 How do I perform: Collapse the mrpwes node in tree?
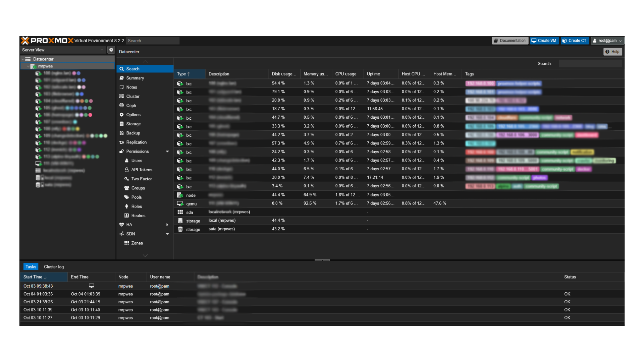[28, 66]
